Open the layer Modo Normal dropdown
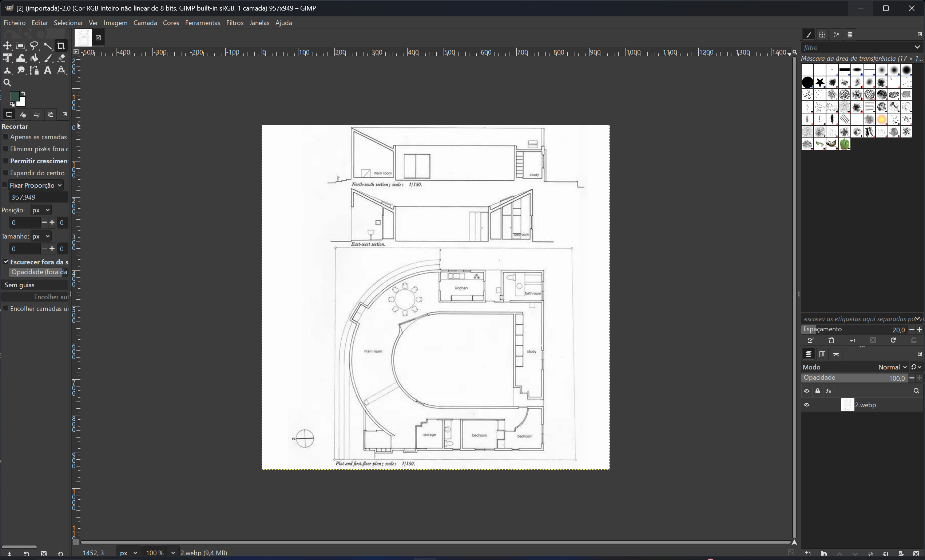 (892, 367)
